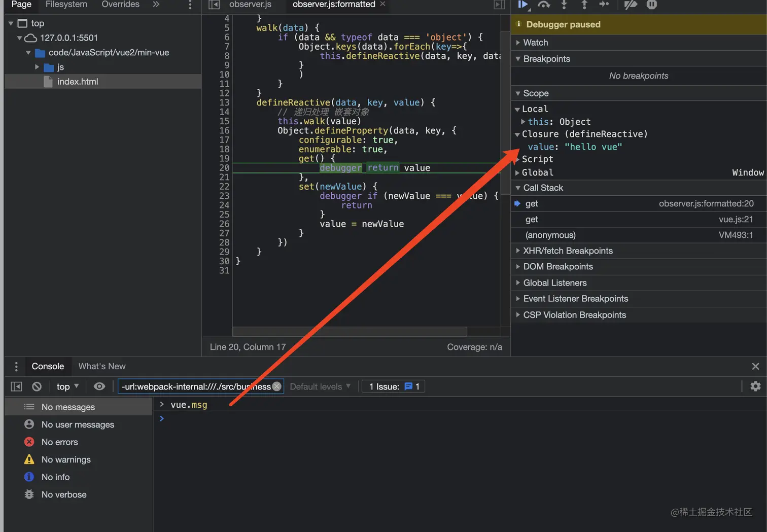Collapse the 127.0.0.1:5501 tree node
This screenshot has height=532, width=767.
coord(19,38)
